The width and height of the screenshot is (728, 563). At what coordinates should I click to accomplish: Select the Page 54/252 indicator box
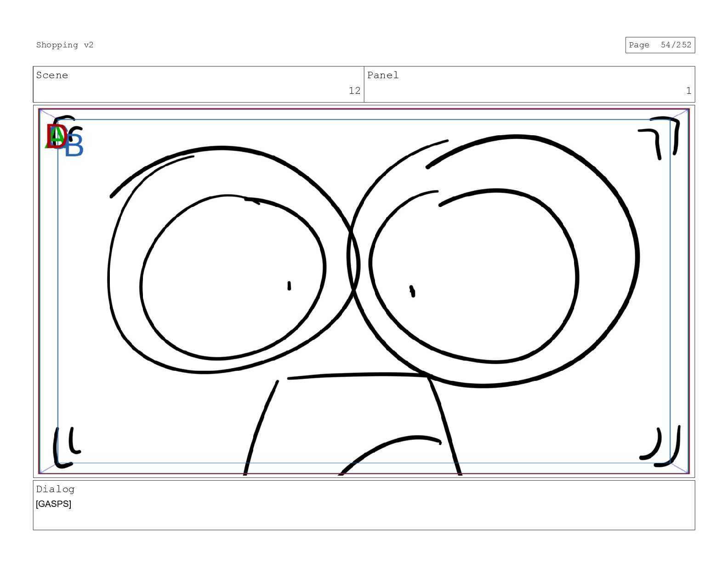[x=660, y=45]
